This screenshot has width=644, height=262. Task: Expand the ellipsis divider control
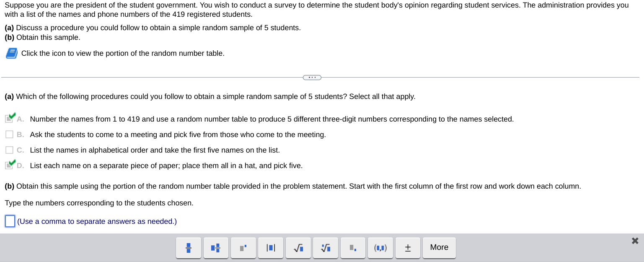pos(312,77)
